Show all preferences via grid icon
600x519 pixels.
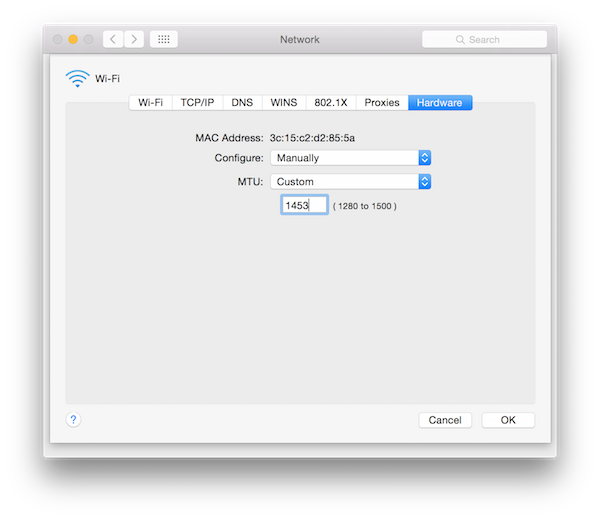click(164, 39)
